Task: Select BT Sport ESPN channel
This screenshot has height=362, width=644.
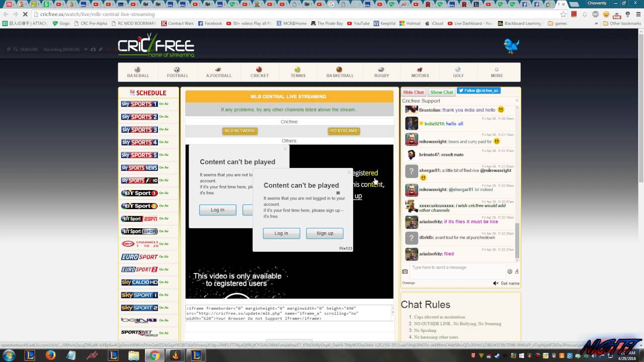Action: [x=139, y=219]
